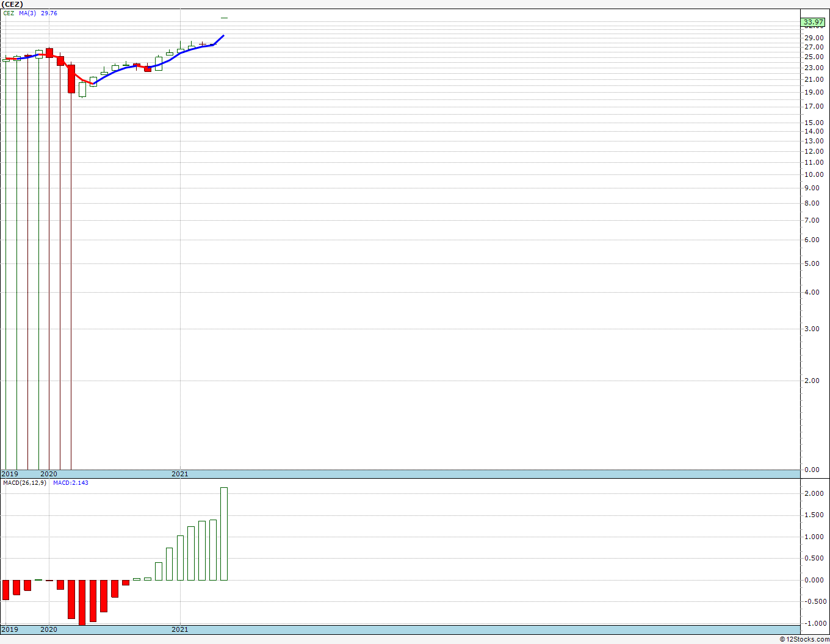Select the 11.00 price axis label
Viewport: 830px width, 644px height.
tap(814, 162)
